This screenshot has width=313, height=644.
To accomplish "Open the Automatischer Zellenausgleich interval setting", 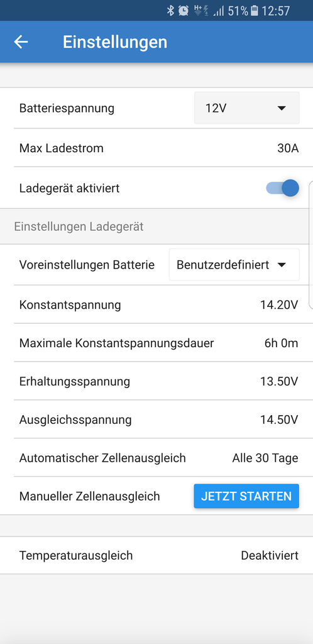I will tap(156, 458).
